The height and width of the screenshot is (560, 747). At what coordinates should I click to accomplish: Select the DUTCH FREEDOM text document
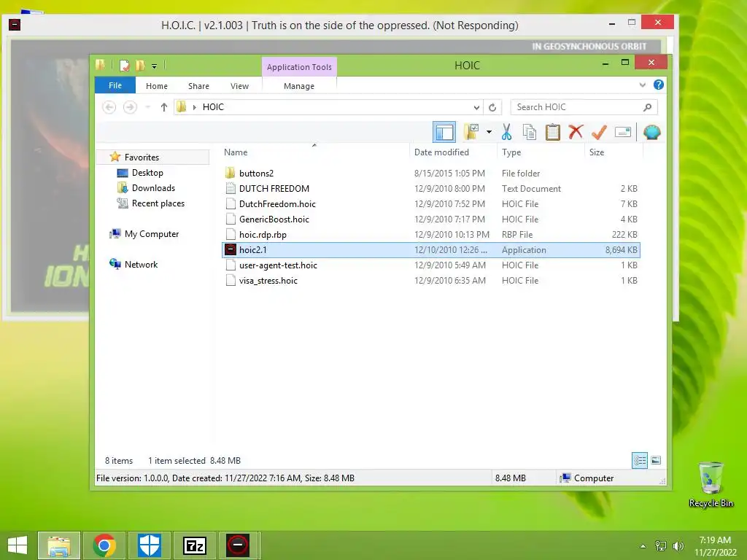(x=430, y=189)
